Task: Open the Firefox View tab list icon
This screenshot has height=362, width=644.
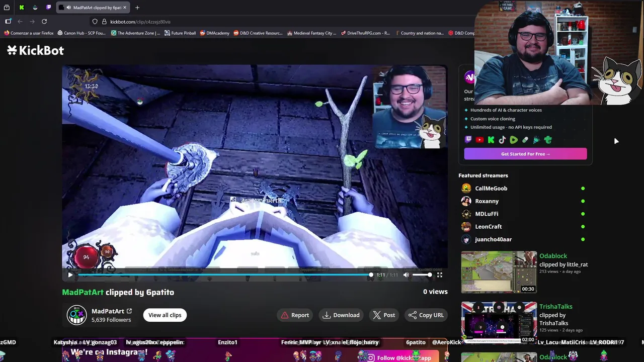Action: pos(7,8)
